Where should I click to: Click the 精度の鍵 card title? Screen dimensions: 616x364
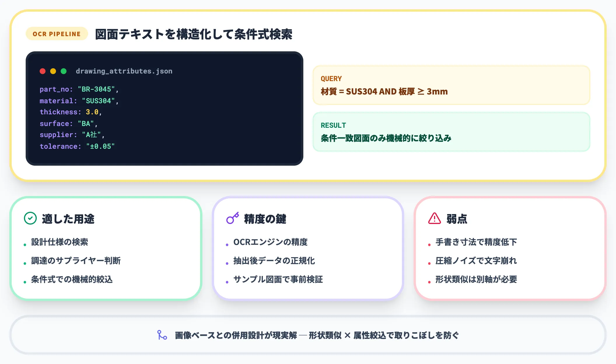(265, 219)
